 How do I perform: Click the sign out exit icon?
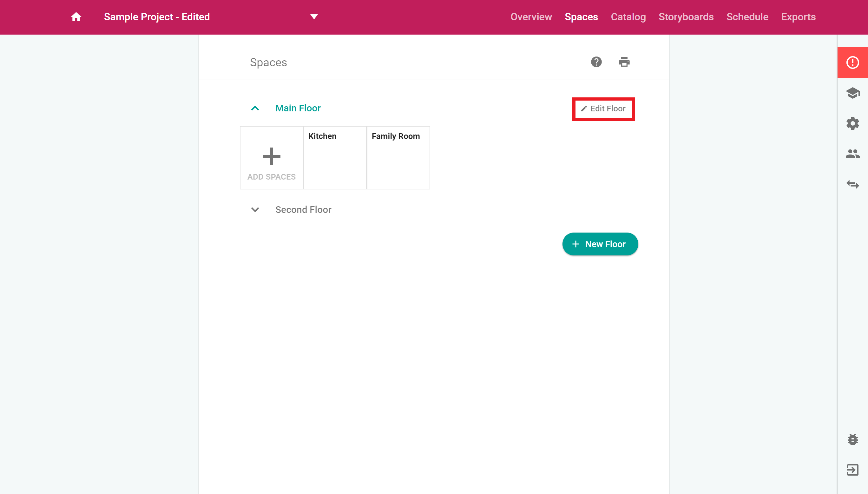pyautogui.click(x=852, y=470)
